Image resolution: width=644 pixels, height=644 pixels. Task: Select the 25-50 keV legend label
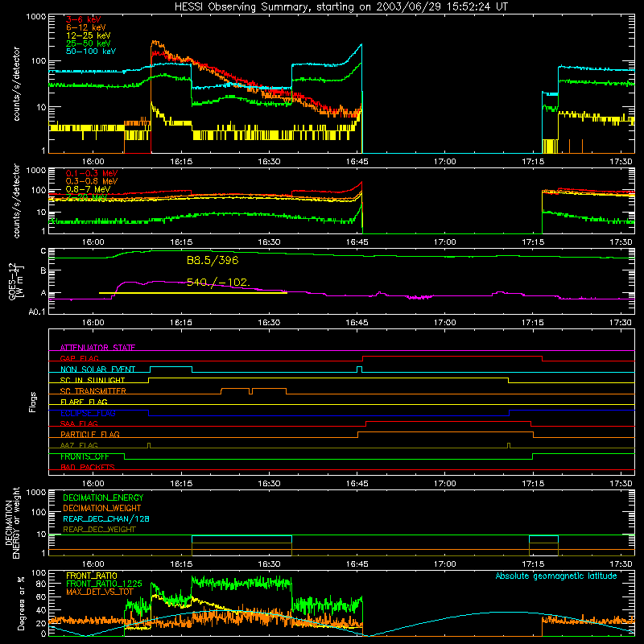pos(89,43)
